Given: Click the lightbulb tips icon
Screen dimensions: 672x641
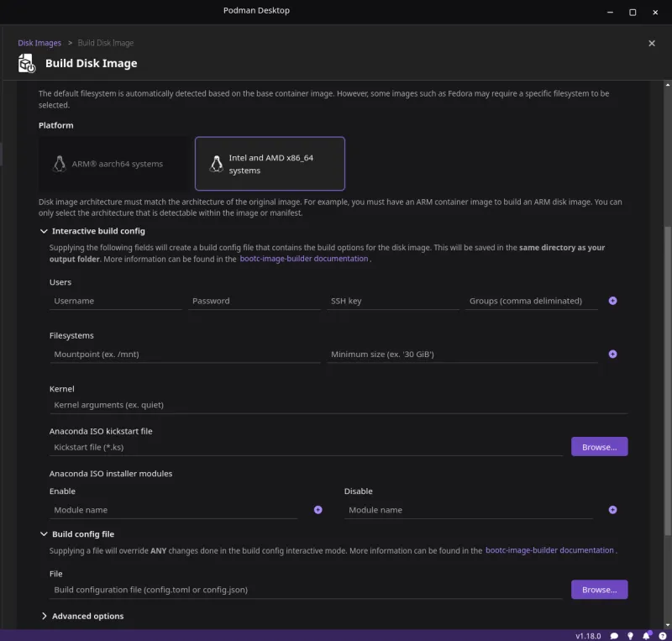Looking at the screenshot, I should click(x=630, y=636).
